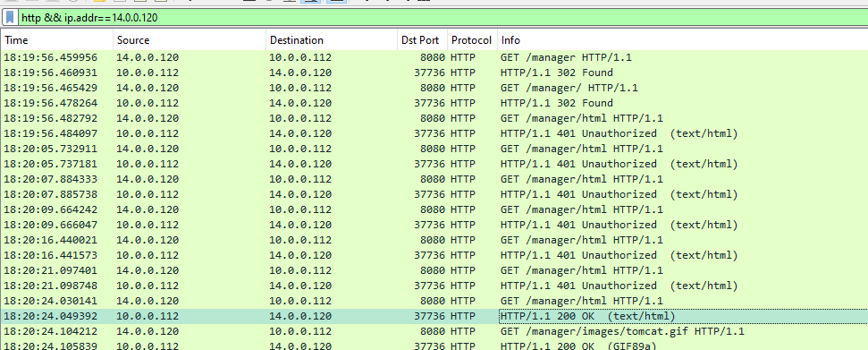Select the packet at time 18:20:16.440021
This screenshot has width=868, height=350.
coord(434,240)
